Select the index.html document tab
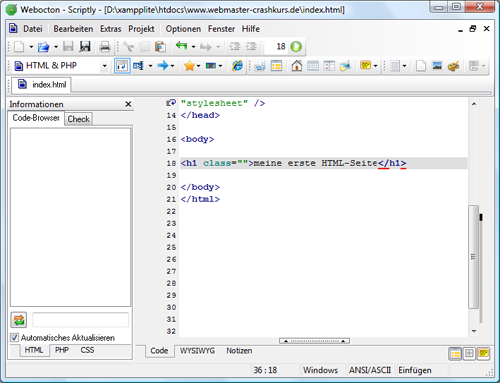The image size is (500, 383). [42, 85]
